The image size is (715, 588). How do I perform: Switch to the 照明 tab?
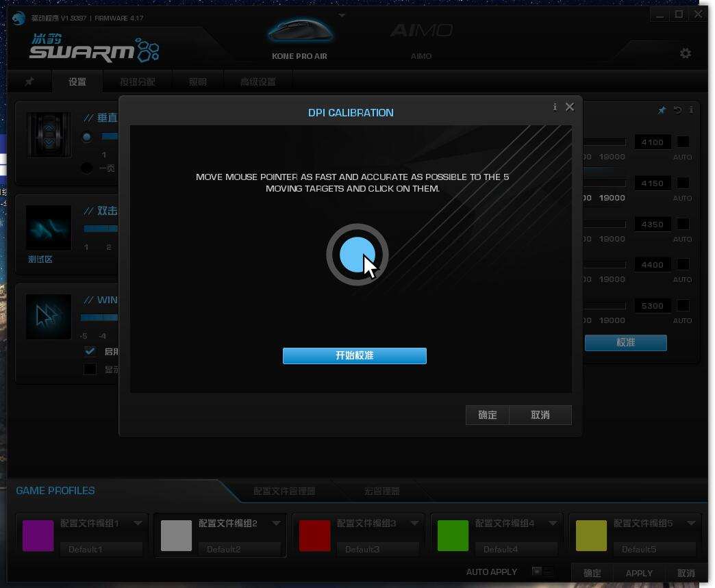tap(197, 81)
